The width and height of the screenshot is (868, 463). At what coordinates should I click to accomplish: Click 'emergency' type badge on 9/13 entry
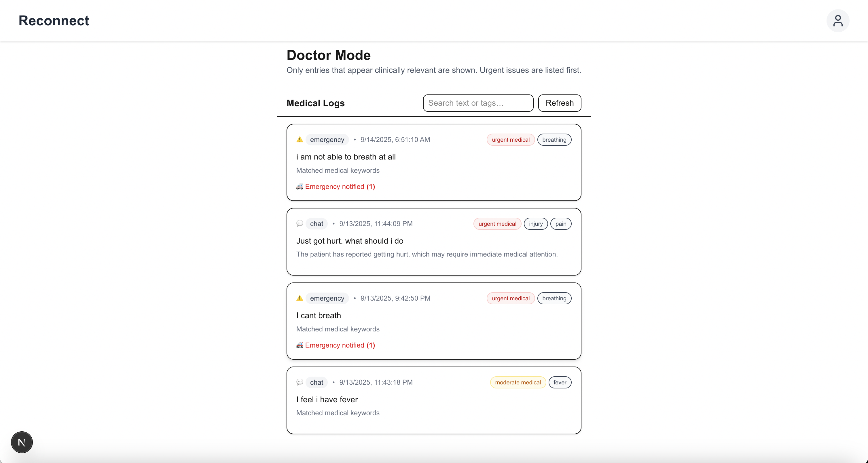(327, 298)
